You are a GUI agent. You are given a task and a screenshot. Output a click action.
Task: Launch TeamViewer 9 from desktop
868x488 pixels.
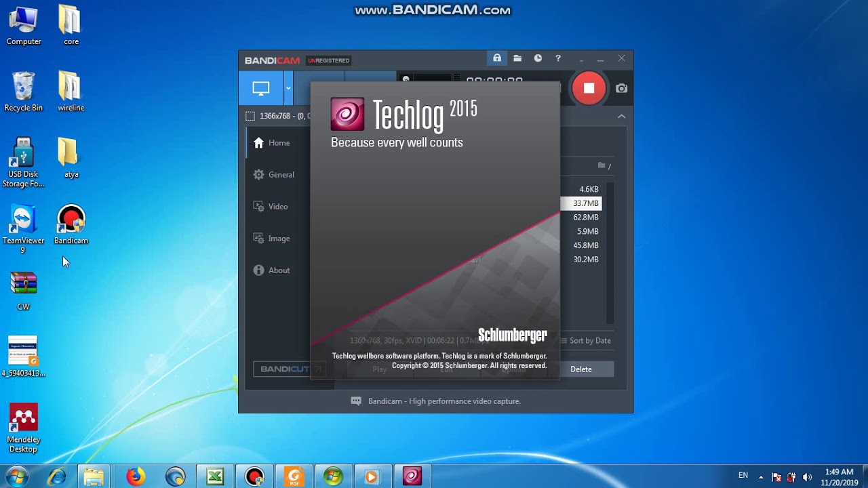click(24, 229)
